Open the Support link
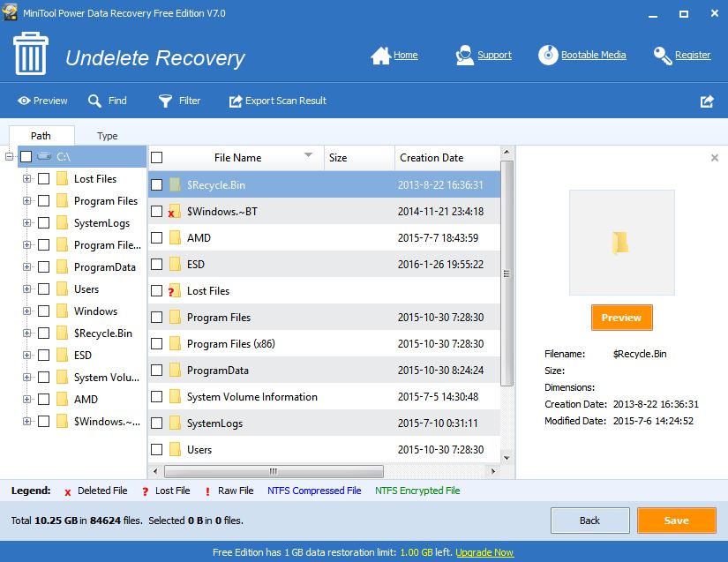This screenshot has height=562, width=728. click(494, 55)
